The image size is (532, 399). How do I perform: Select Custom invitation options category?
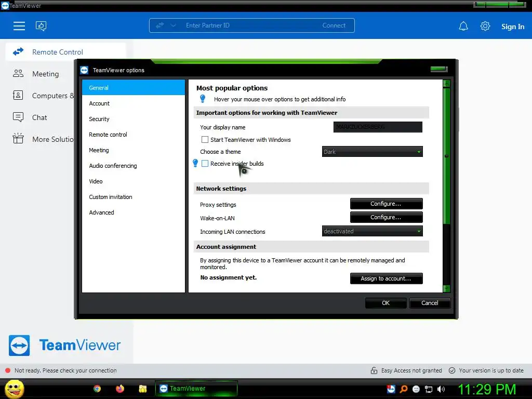point(134,197)
